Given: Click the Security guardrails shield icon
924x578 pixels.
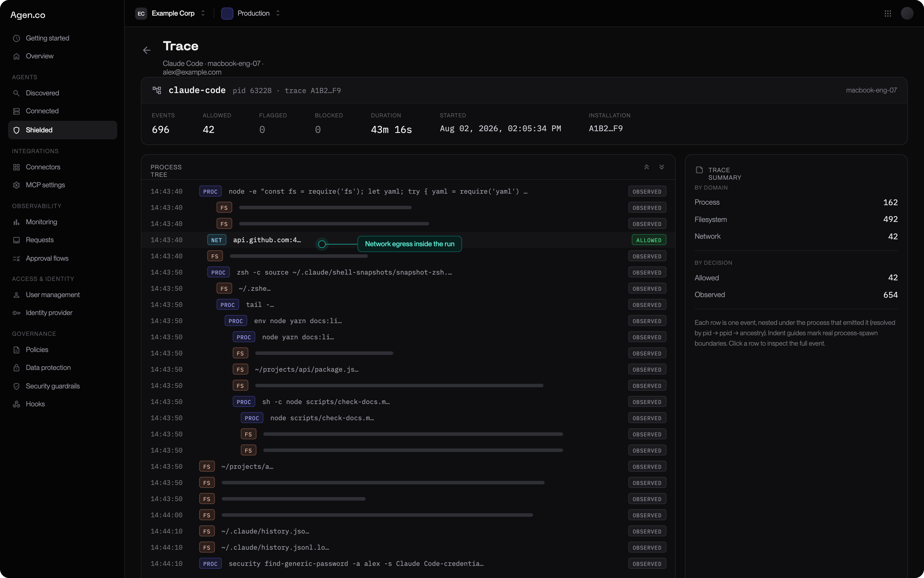Looking at the screenshot, I should coord(16,386).
